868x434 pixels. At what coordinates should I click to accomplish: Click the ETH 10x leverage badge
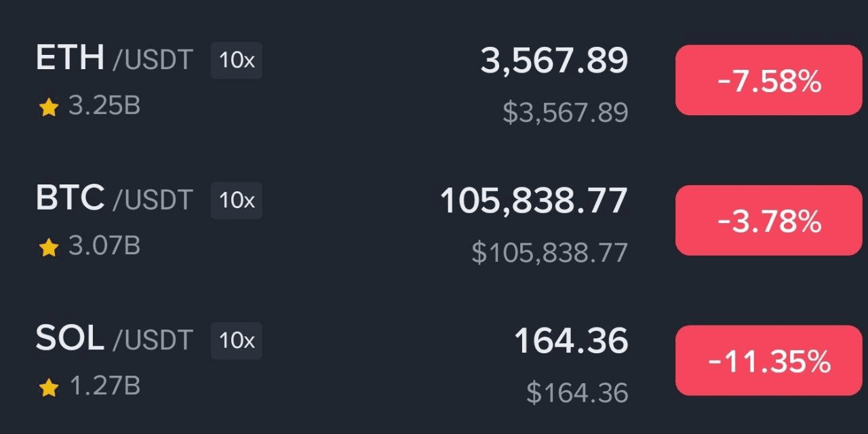[x=237, y=60]
